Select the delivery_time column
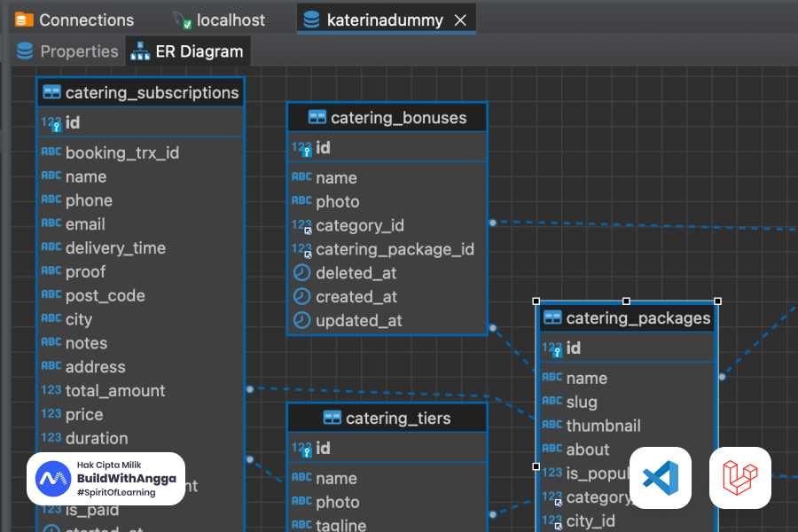Image resolution: width=798 pixels, height=532 pixels. [x=114, y=248]
